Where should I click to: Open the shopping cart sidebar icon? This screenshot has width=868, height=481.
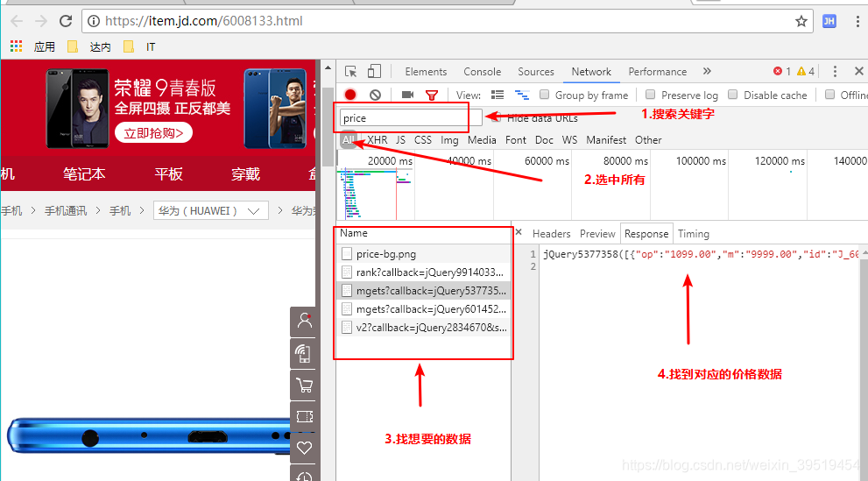(303, 386)
